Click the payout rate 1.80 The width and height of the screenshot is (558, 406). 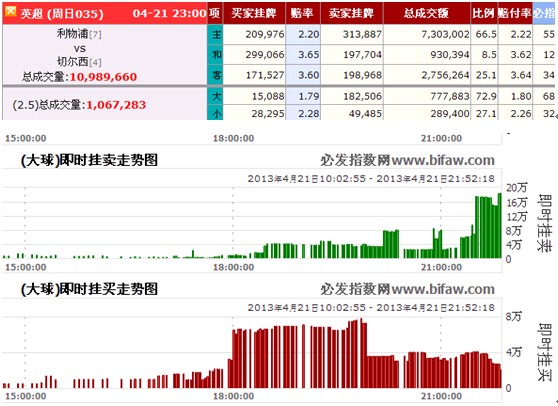[521, 96]
